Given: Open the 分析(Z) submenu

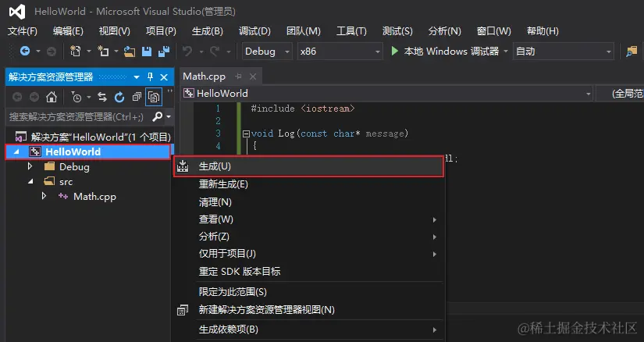Looking at the screenshot, I should (x=309, y=237).
